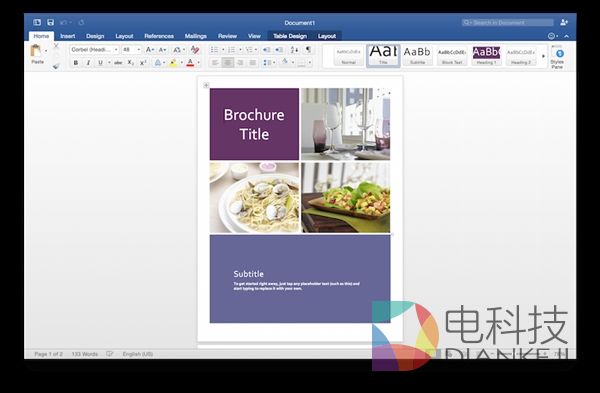Click the spelling proofing icon in status bar
Image resolution: width=600 pixels, height=393 pixels.
[110, 354]
